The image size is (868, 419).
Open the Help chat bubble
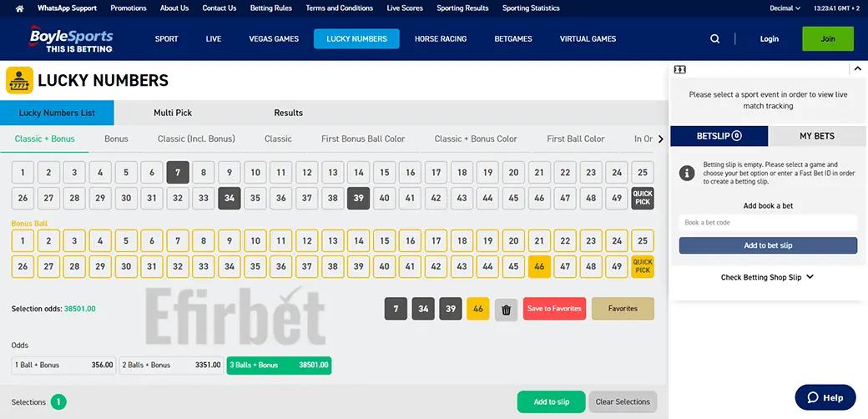pos(825,397)
